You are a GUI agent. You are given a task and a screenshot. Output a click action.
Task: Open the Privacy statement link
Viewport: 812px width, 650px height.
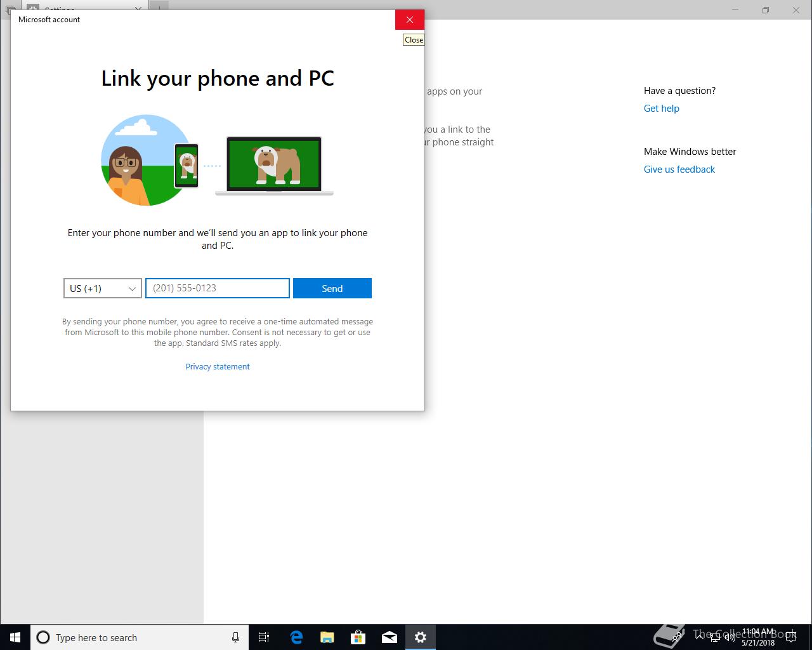point(218,367)
